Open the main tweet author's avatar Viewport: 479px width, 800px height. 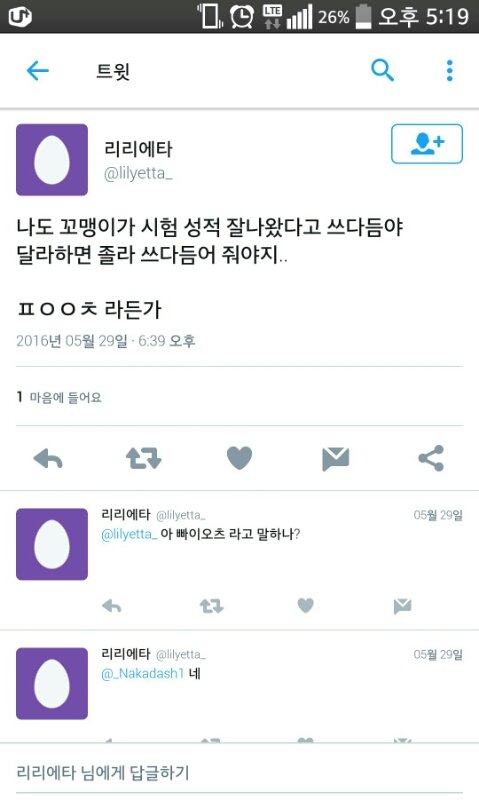52,160
